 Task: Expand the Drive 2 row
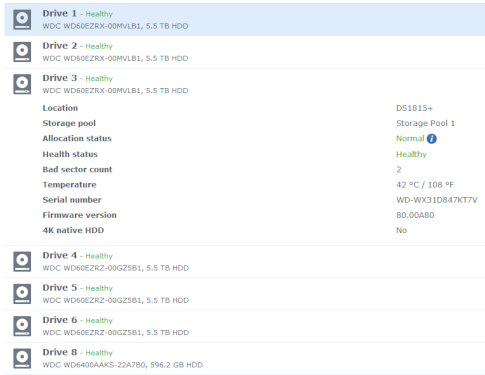click(244, 52)
